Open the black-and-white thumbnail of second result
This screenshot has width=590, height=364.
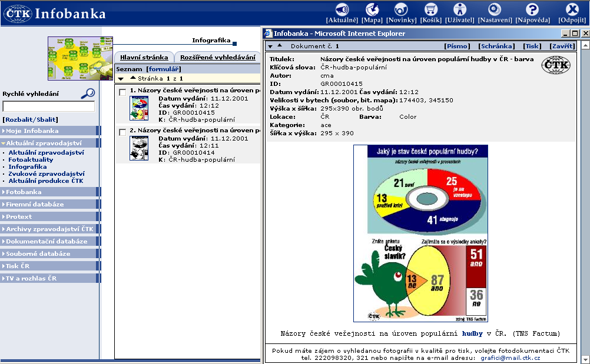click(x=138, y=148)
